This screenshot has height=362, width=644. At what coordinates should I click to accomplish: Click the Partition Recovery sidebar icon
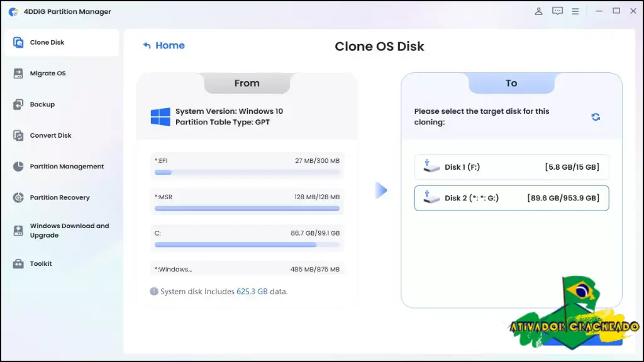click(18, 197)
